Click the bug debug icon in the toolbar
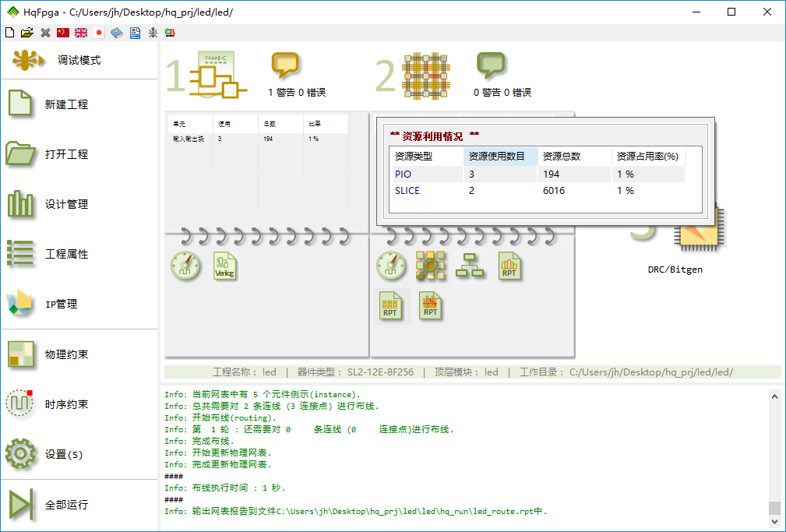 [x=153, y=33]
